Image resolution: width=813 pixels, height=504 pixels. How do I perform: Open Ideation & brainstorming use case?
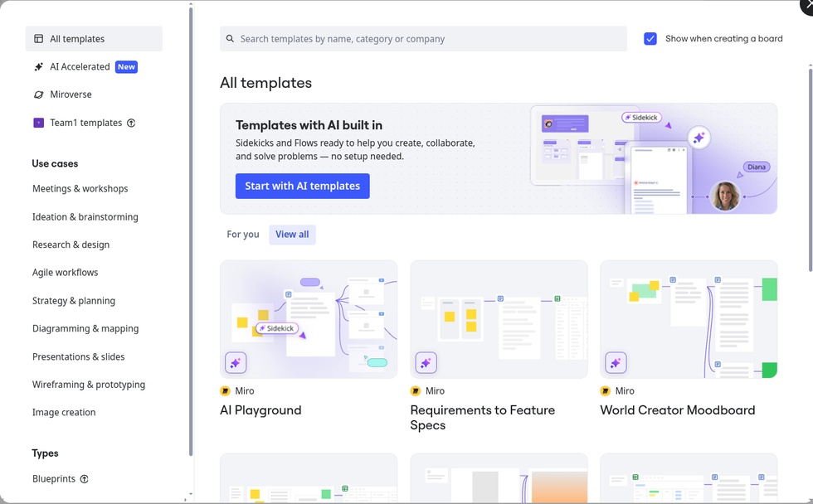[x=85, y=217]
